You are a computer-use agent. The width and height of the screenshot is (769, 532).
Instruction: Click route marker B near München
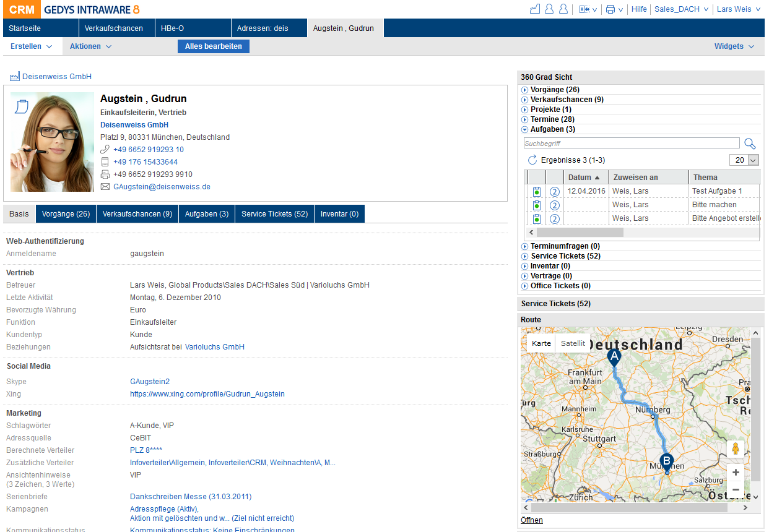(667, 463)
